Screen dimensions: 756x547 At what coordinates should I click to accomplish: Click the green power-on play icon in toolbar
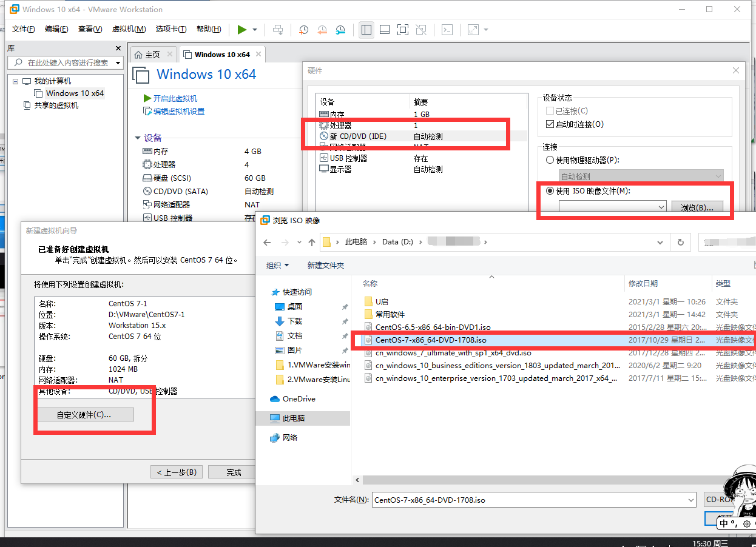(x=242, y=29)
